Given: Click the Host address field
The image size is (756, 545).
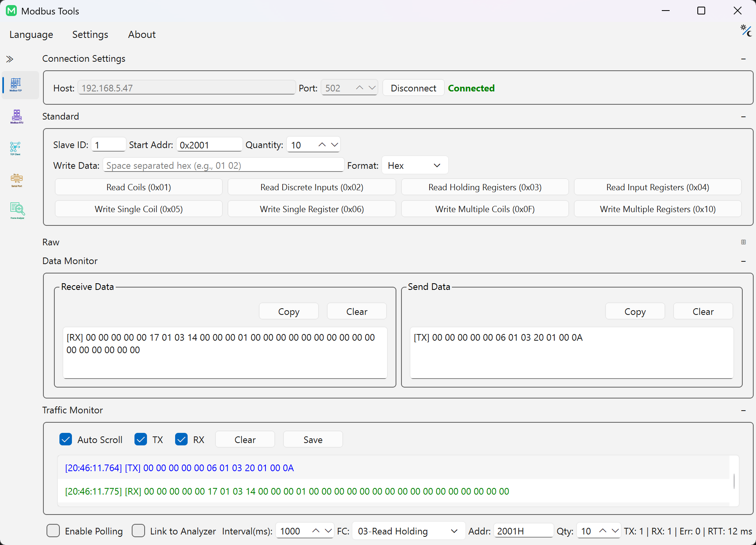Looking at the screenshot, I should click(x=186, y=88).
